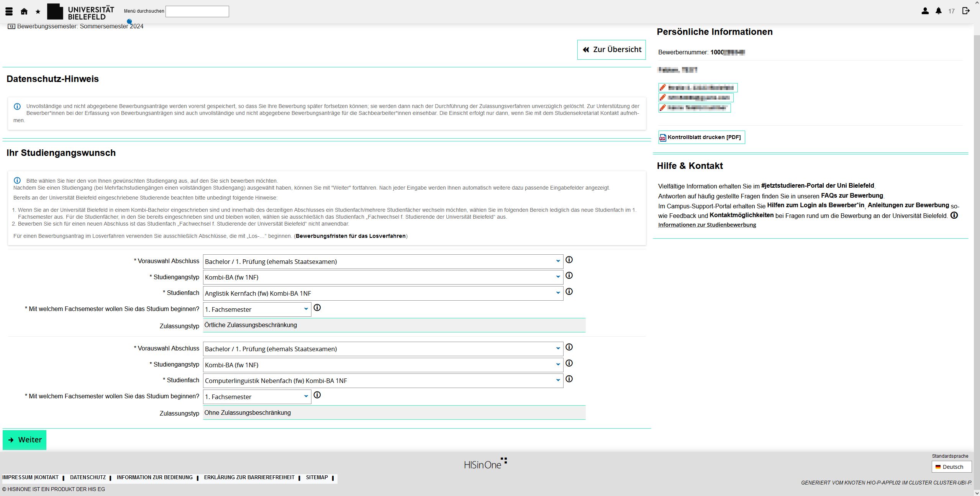Open the hamburger main menu

click(9, 11)
